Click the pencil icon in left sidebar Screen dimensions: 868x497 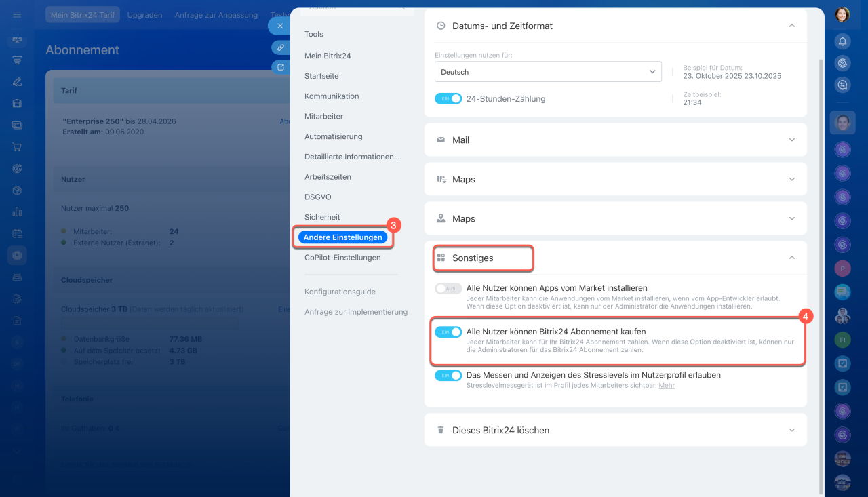click(x=17, y=82)
